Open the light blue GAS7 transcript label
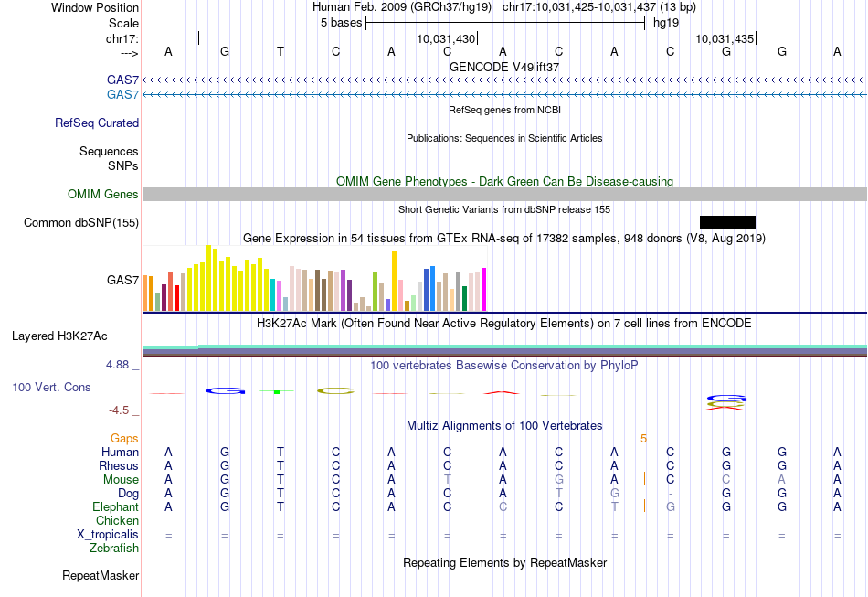868x597 pixels. coord(123,95)
